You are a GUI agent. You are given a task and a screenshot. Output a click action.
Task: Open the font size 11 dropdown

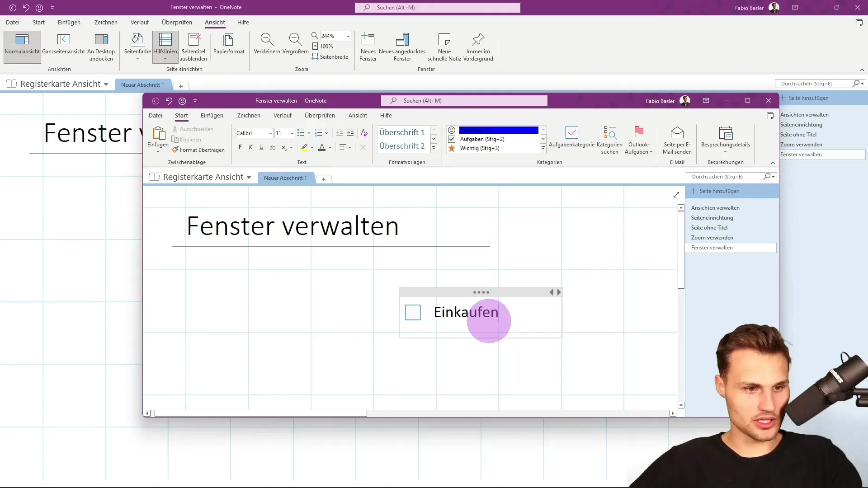click(x=292, y=133)
